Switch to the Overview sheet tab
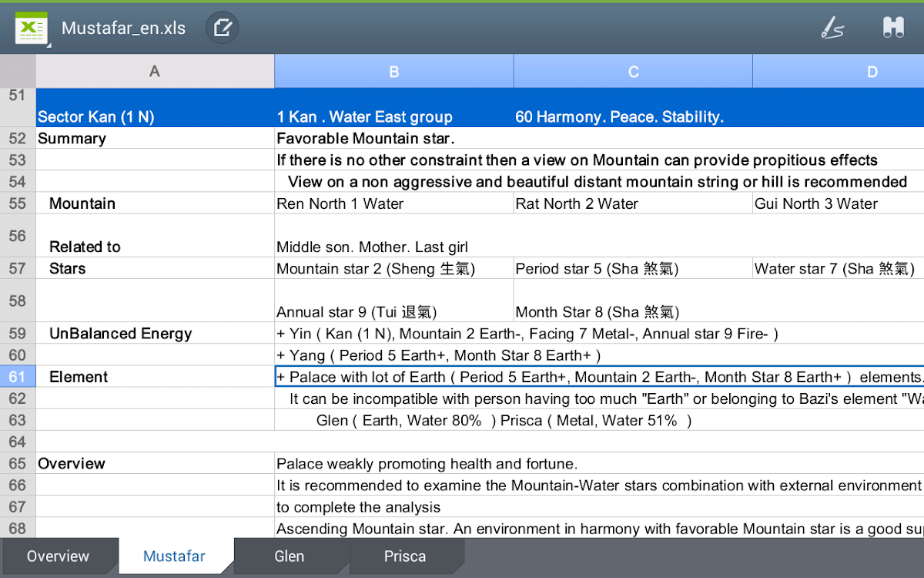 pos(59,556)
